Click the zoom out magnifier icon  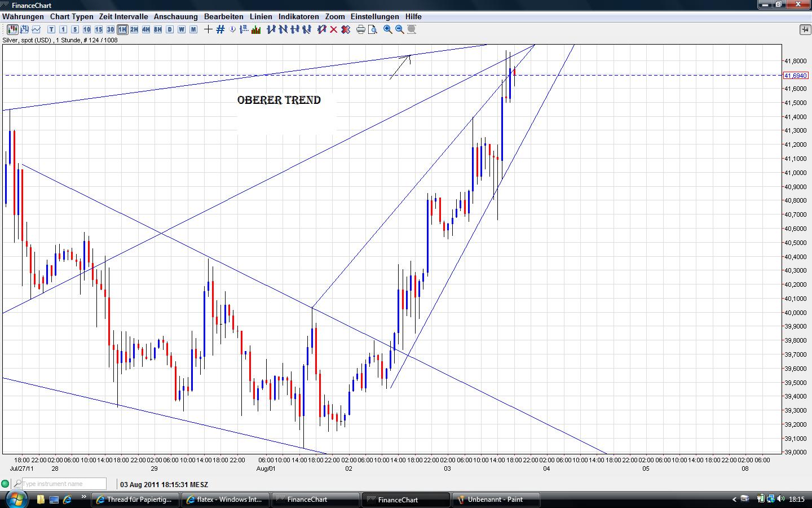coord(400,29)
